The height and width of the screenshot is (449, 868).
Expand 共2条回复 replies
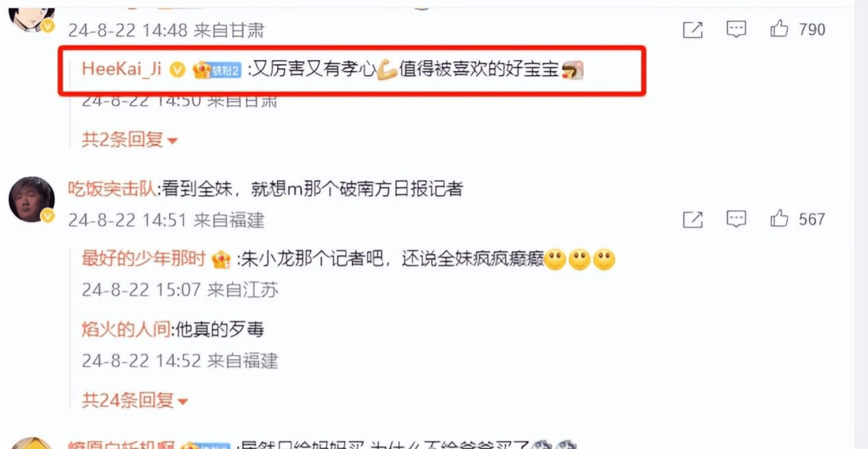129,140
